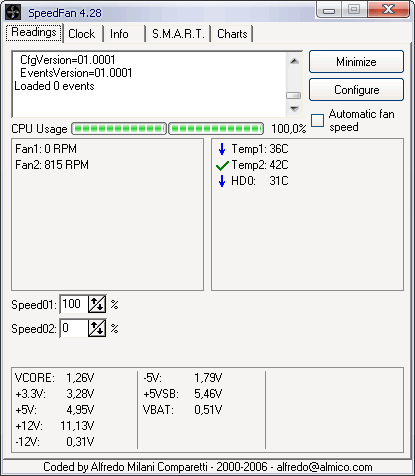This screenshot has height=476, width=415.
Task: Select the Fan2: 815 RPM reading
Action: 52,165
